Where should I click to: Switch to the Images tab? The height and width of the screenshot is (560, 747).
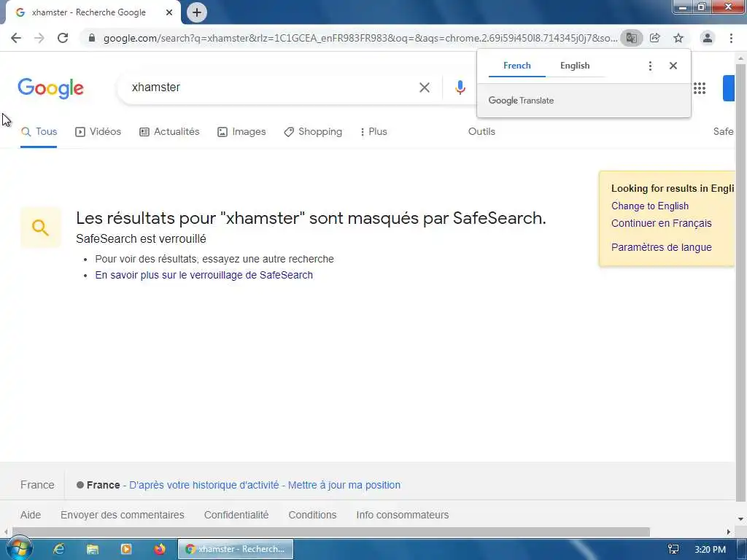(241, 132)
